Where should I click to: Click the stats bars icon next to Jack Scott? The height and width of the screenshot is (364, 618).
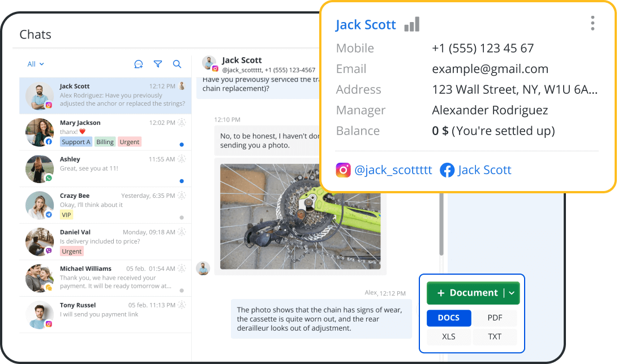[411, 24]
